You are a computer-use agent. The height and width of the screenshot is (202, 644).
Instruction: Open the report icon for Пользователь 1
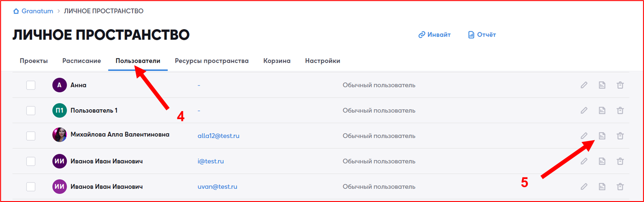coord(602,110)
